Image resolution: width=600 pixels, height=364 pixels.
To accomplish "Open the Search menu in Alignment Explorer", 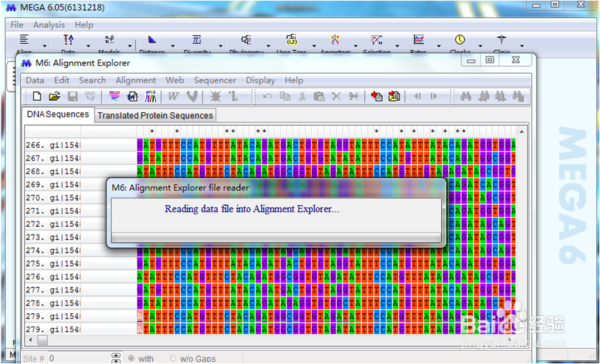I will pyautogui.click(x=92, y=80).
